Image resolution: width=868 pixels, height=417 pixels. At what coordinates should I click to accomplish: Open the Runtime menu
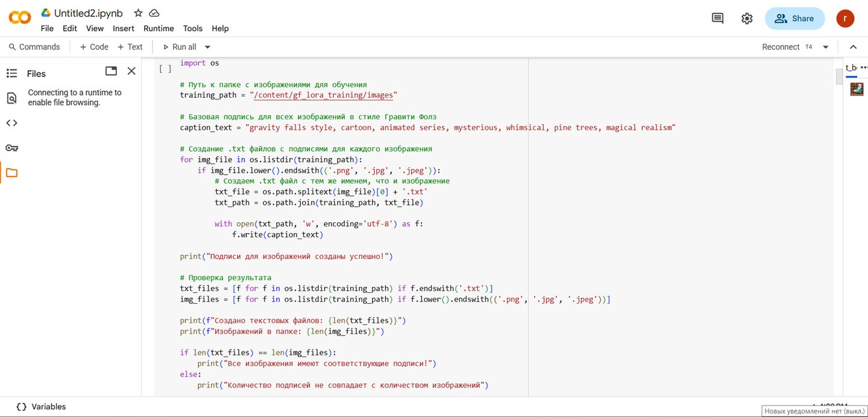point(159,28)
